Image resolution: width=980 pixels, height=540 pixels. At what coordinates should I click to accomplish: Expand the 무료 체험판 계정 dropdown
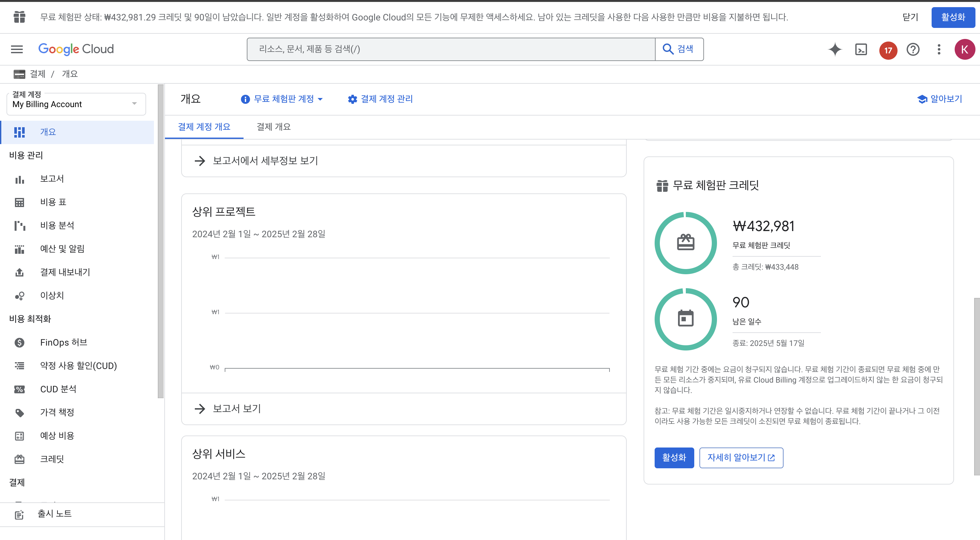coord(282,99)
